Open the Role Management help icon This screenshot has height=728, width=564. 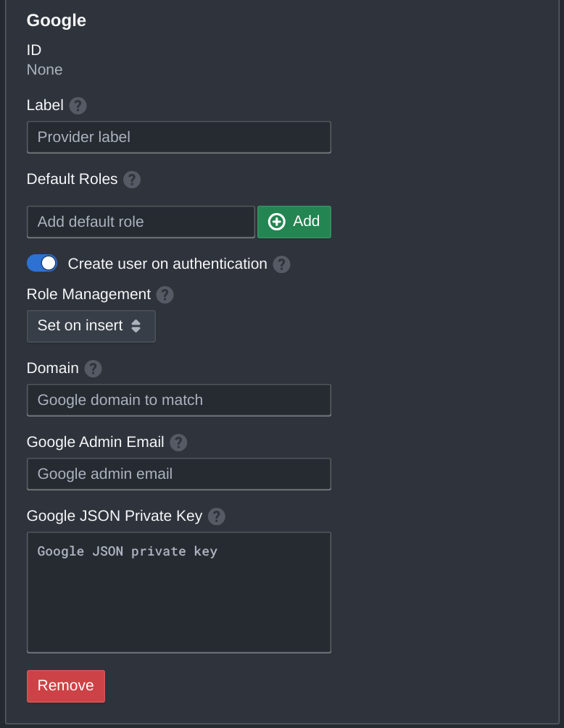(165, 295)
